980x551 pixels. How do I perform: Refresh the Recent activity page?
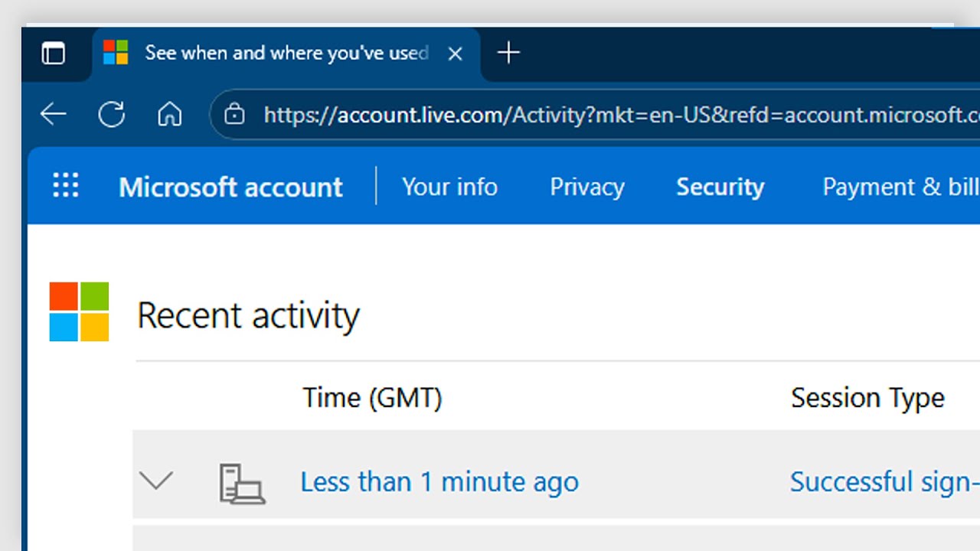pos(112,115)
